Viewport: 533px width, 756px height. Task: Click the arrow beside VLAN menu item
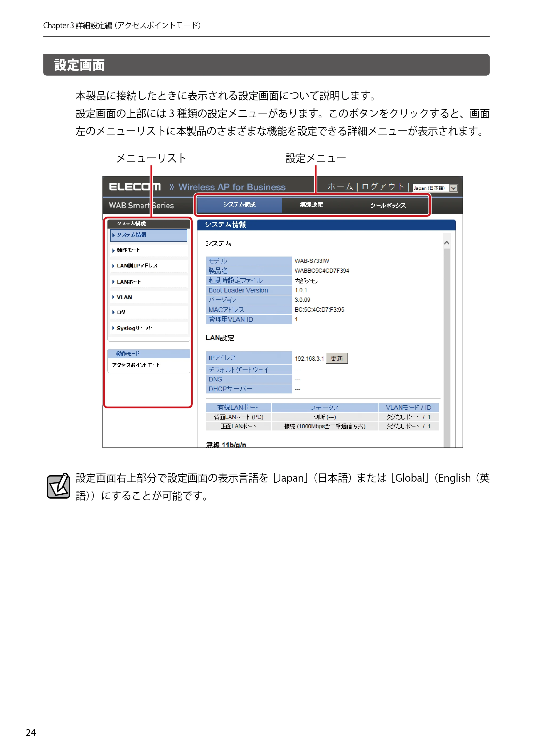pyautogui.click(x=113, y=297)
